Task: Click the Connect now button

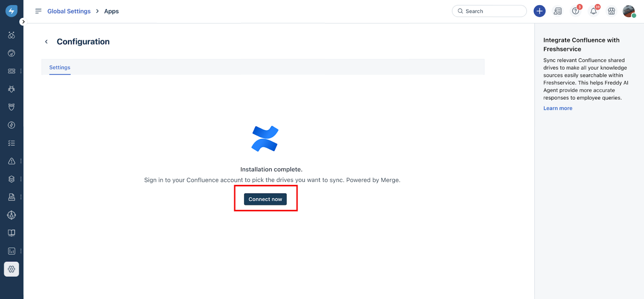Action: coord(265,199)
